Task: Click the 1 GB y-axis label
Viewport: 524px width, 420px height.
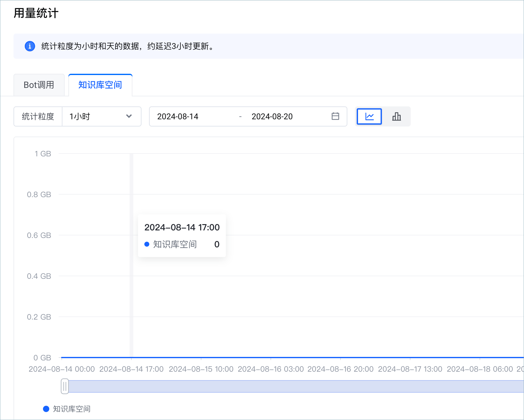Action: (43, 153)
